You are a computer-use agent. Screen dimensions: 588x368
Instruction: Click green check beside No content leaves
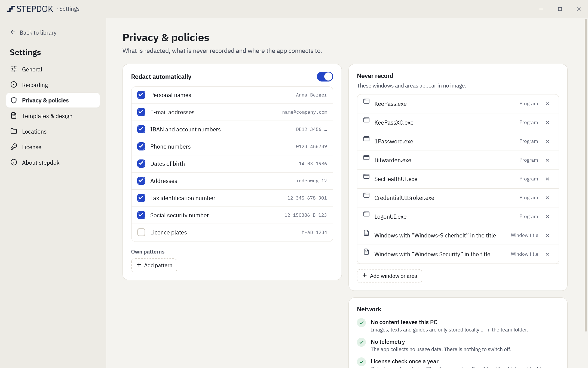(361, 322)
